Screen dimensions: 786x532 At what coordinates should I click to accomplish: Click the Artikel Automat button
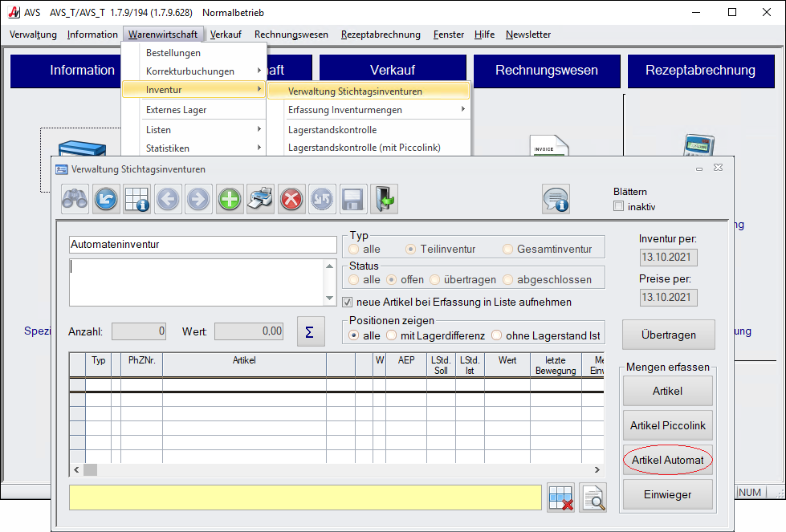coord(667,461)
